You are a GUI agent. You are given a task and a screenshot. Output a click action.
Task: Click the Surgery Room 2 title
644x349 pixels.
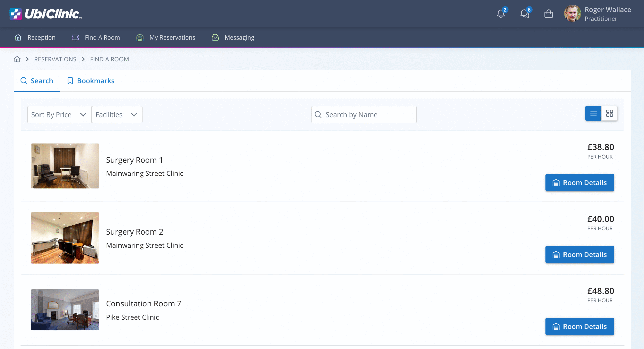pyautogui.click(x=135, y=232)
